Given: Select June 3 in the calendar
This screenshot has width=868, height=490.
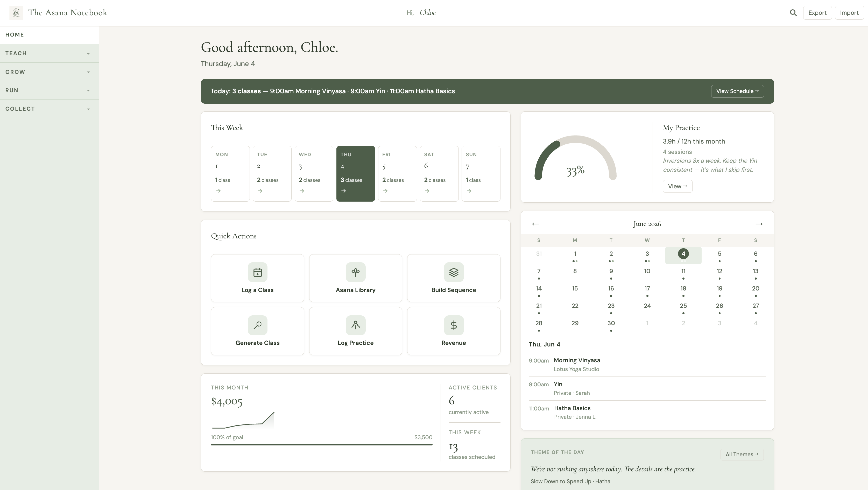Looking at the screenshot, I should click(647, 255).
